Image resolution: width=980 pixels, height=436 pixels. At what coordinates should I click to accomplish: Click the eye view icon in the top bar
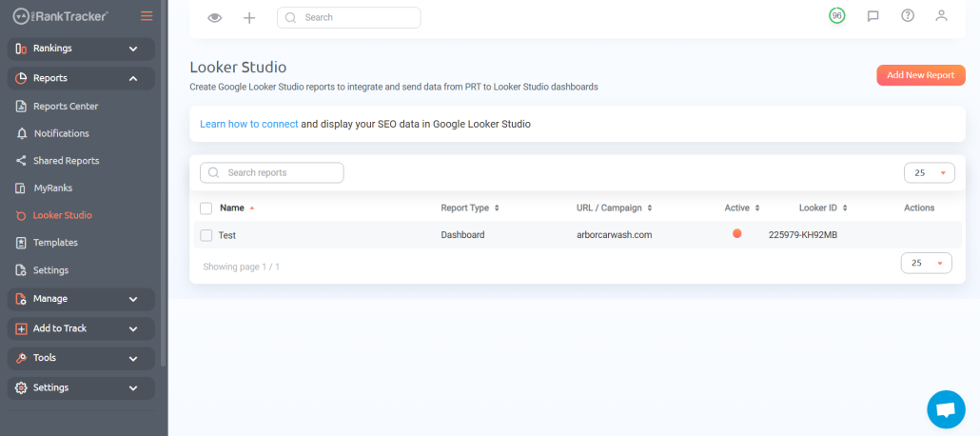(x=214, y=17)
